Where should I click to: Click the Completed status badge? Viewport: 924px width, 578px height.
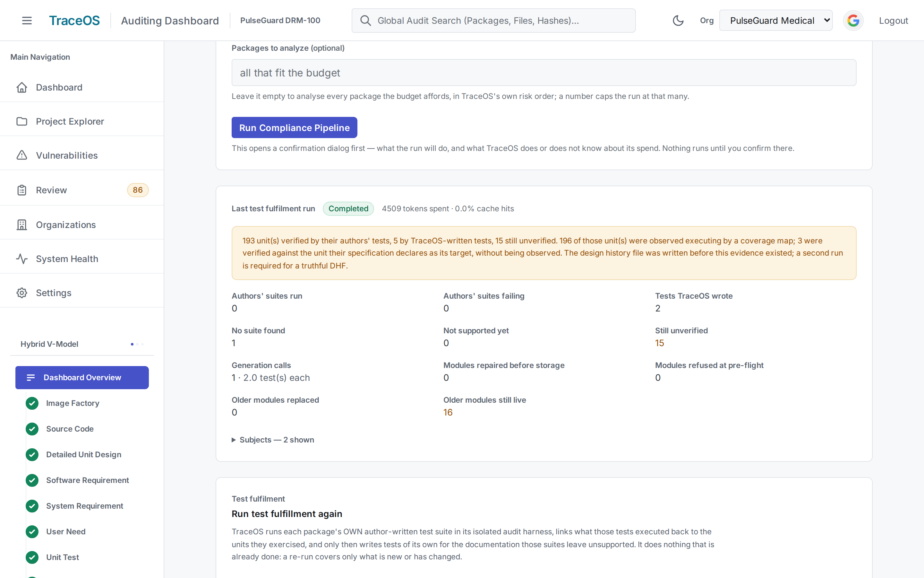click(348, 209)
